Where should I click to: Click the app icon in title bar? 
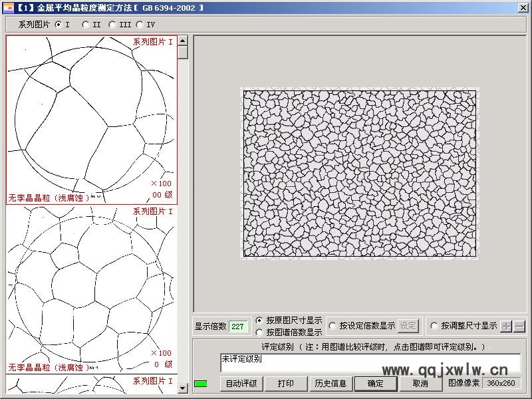coord(9,7)
